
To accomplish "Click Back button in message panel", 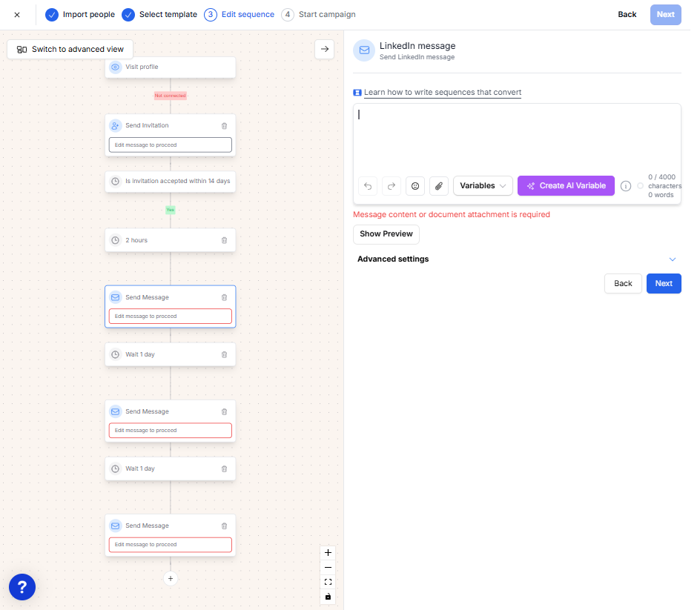I will (623, 283).
